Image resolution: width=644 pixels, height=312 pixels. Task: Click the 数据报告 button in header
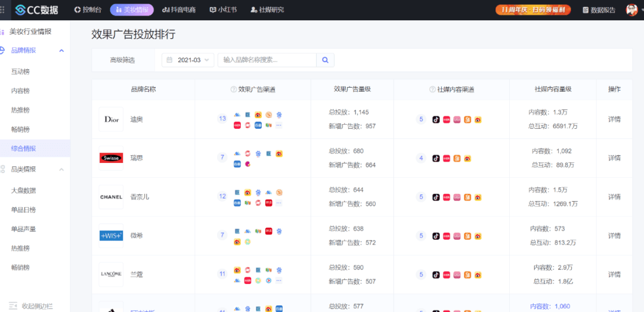coord(599,10)
